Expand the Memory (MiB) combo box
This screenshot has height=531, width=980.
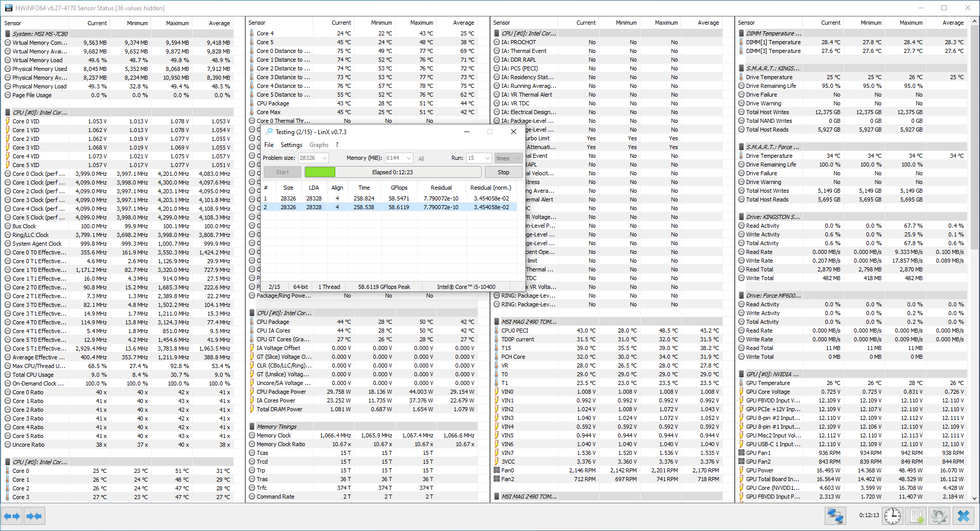[x=399, y=158]
